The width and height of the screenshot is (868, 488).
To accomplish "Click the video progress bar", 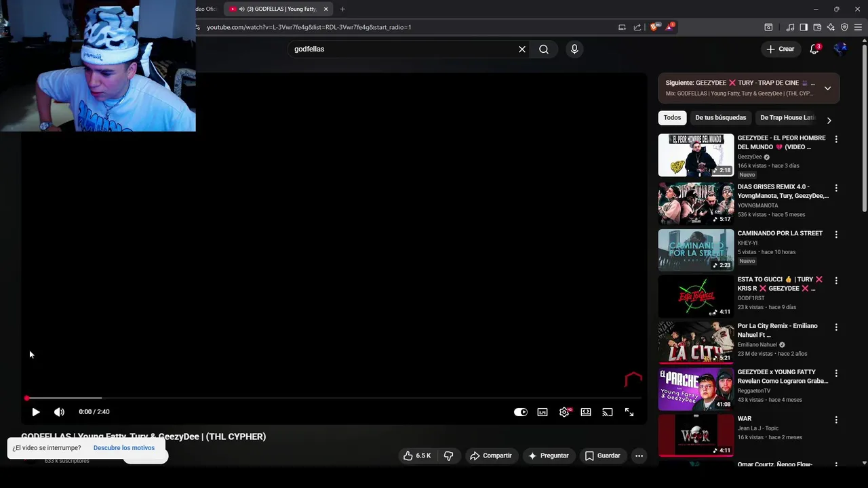I will (332, 398).
